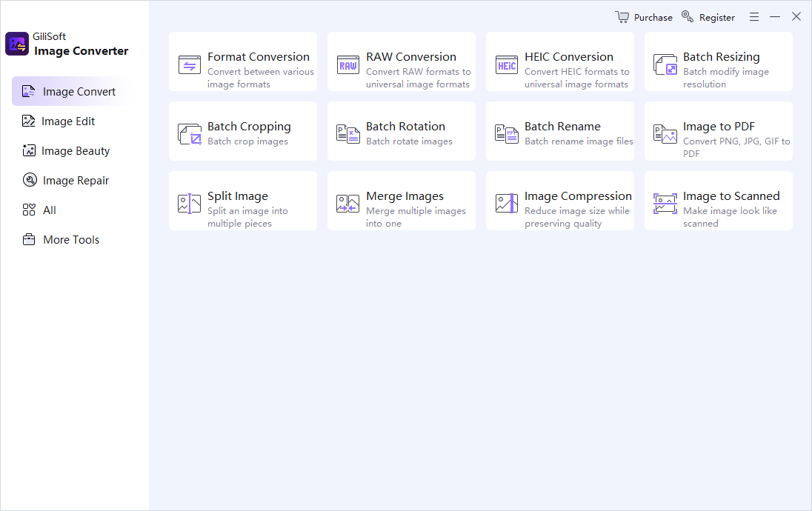Switch to Image Edit section
The image size is (812, 511).
tap(68, 121)
